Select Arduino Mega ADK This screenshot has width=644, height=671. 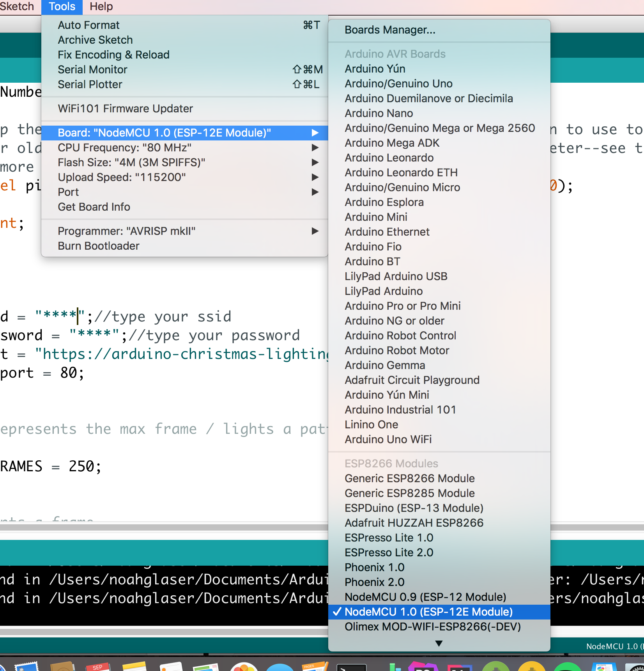click(x=439, y=143)
